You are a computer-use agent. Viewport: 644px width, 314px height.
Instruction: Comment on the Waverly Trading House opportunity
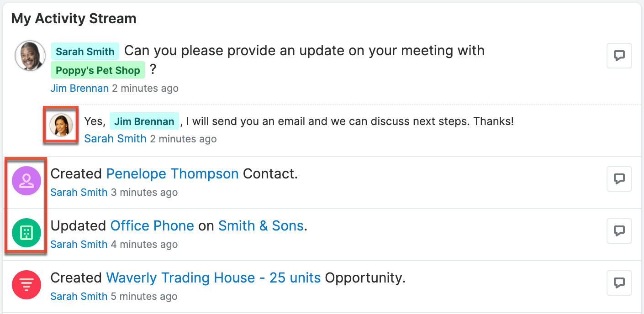(x=619, y=283)
